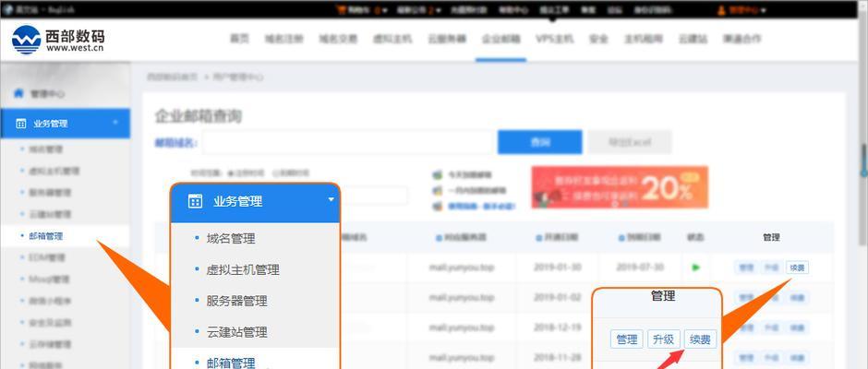Click the 西部数码首页 breadcrumb link
868x369 pixels.
[x=172, y=77]
